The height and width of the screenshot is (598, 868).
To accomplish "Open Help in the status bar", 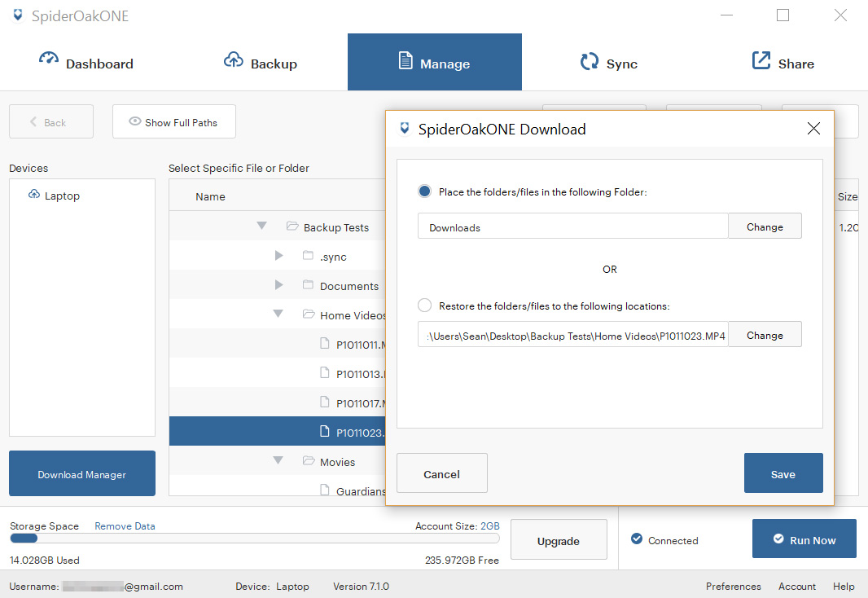I will [844, 587].
